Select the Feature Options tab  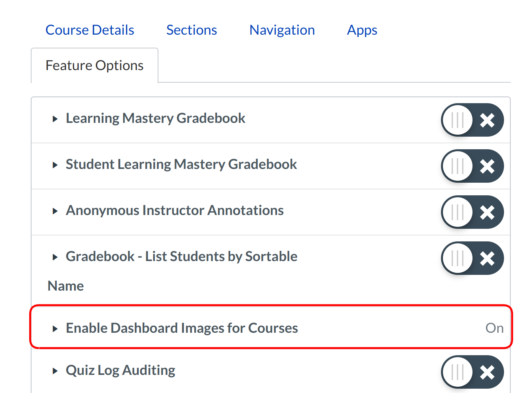click(95, 65)
